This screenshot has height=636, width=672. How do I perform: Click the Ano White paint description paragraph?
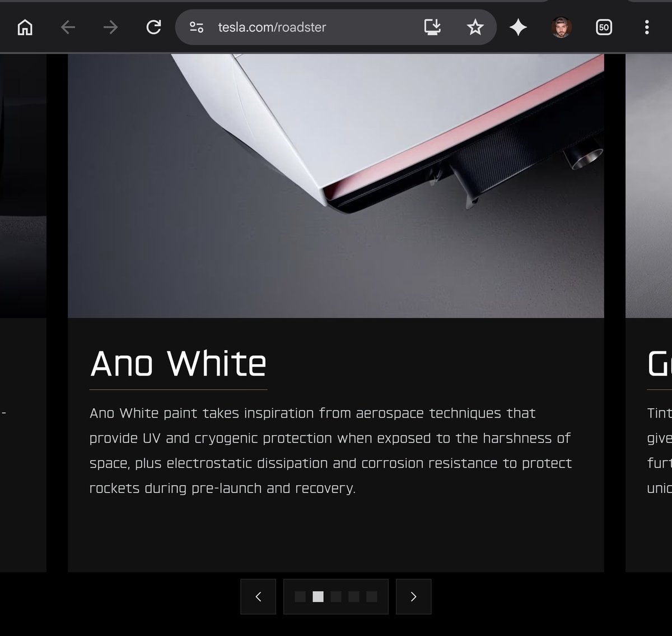tap(330, 451)
